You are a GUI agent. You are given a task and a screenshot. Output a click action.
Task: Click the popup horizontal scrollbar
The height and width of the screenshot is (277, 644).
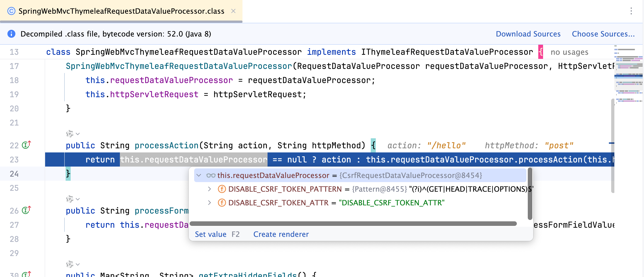[353, 223]
